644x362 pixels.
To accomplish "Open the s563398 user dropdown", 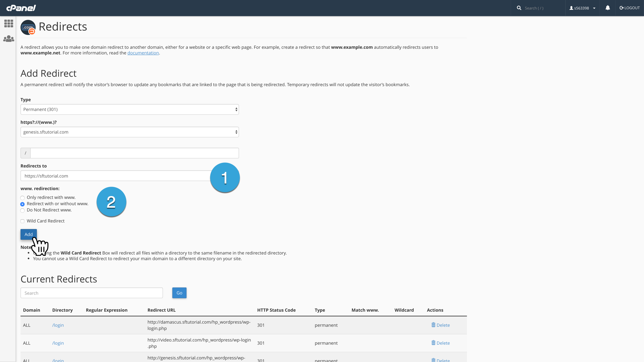I will pyautogui.click(x=582, y=8).
